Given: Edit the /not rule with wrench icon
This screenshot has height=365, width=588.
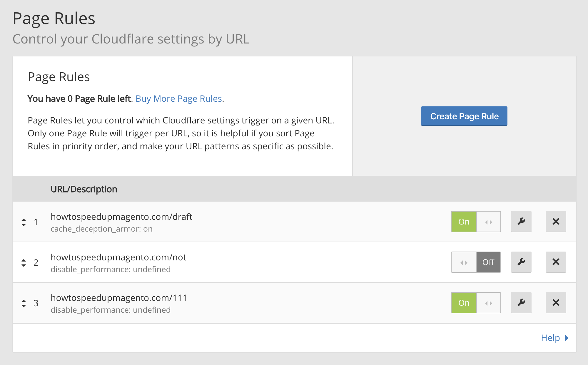Looking at the screenshot, I should click(x=521, y=262).
